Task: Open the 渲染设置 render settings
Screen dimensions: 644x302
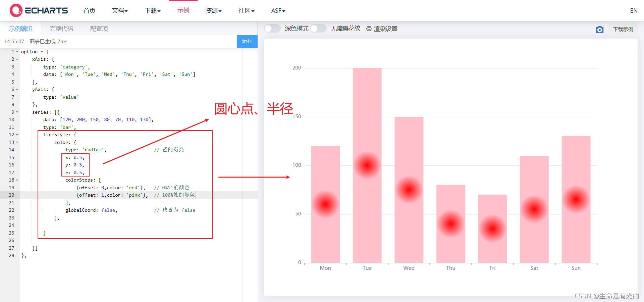Action: [382, 29]
